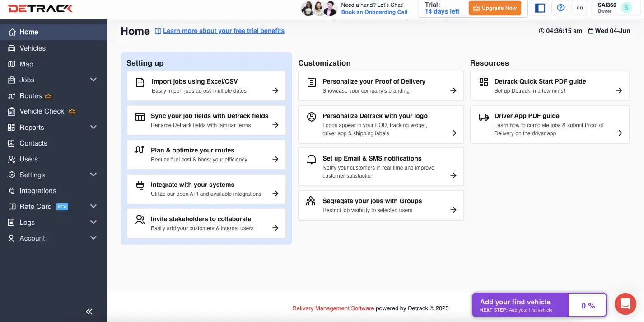Click the Jobs briefcase icon
Screen dimensions: 644x322
[12, 80]
